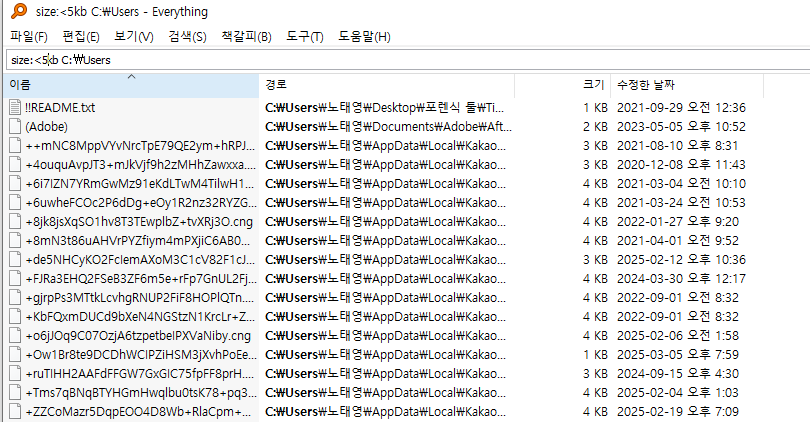Click the text file icon of !!README.txt

(15, 107)
